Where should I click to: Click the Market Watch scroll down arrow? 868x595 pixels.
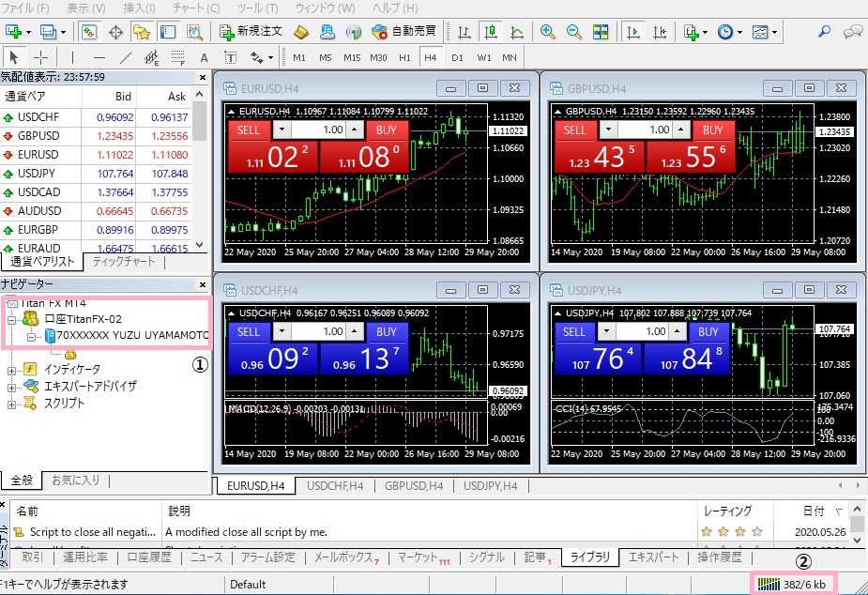point(200,245)
